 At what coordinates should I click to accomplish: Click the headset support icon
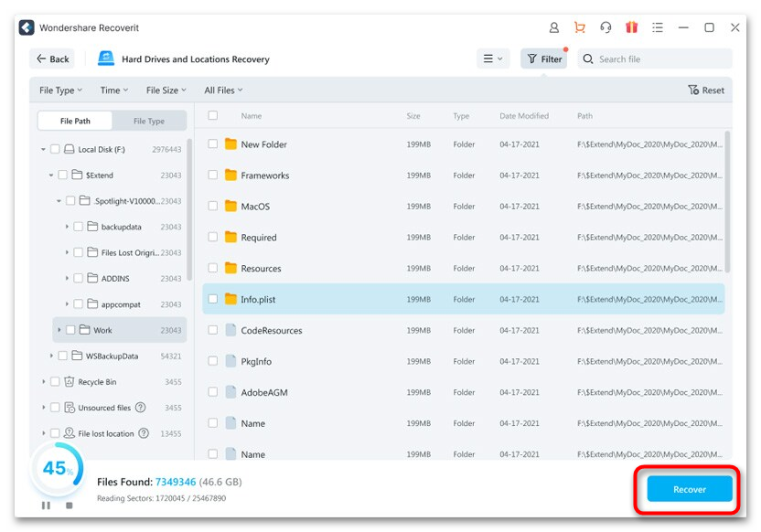606,27
